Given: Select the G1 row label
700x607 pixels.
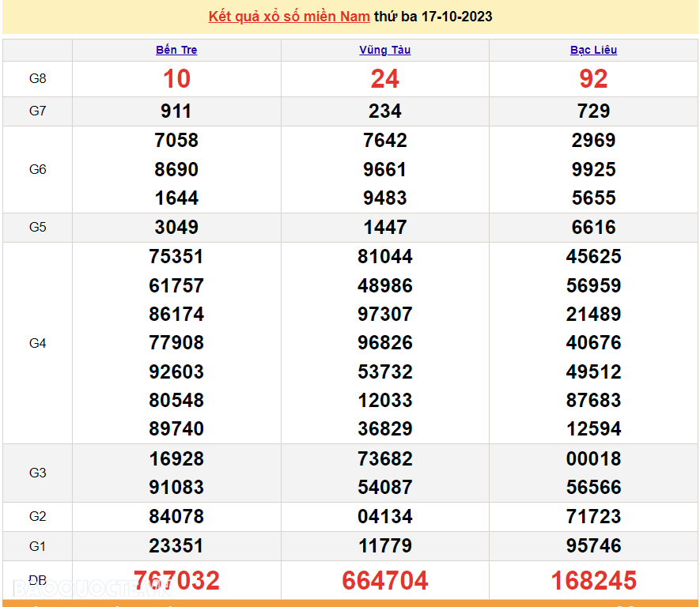Looking at the screenshot, I should tap(37, 545).
